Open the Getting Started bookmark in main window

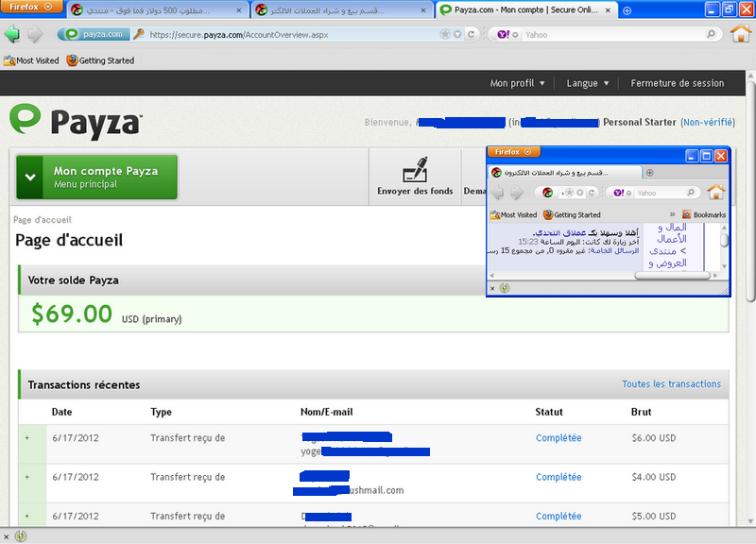point(100,60)
